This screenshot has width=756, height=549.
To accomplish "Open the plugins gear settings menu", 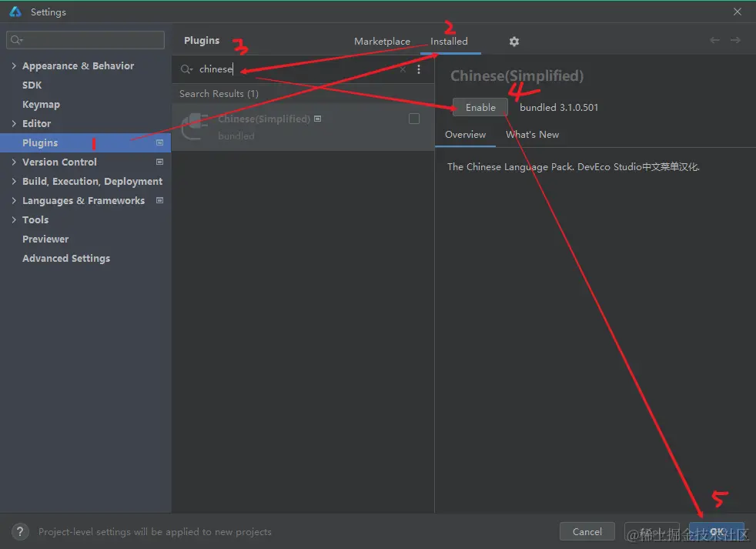I will click(x=514, y=42).
